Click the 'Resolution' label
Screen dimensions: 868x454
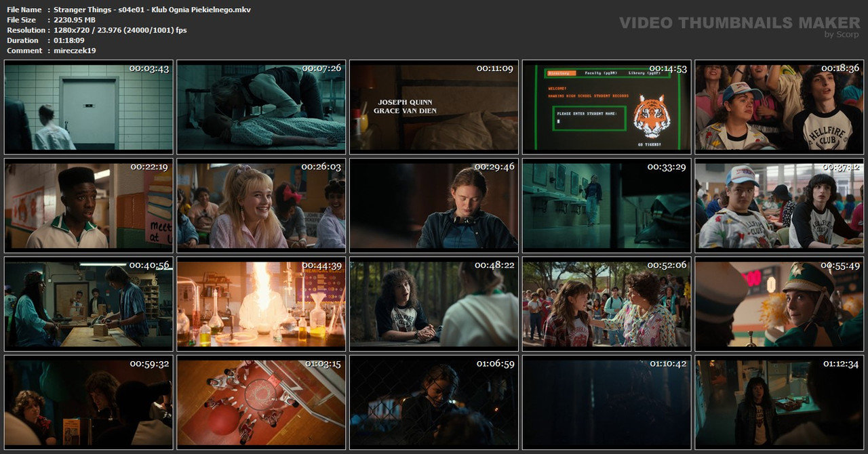point(26,30)
